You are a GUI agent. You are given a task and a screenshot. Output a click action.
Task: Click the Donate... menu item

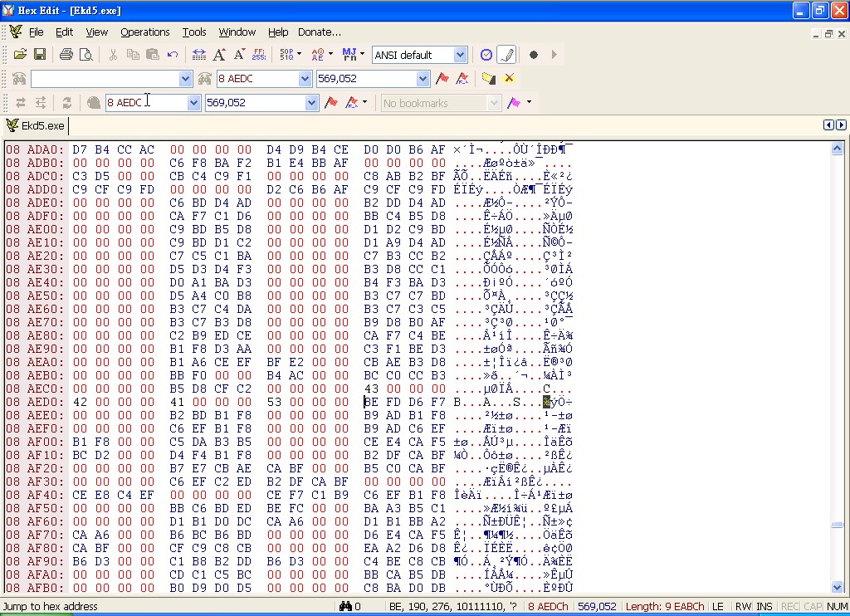[320, 32]
